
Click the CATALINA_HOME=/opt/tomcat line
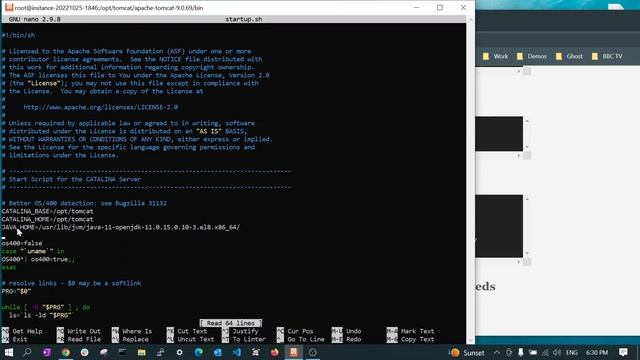click(47, 219)
